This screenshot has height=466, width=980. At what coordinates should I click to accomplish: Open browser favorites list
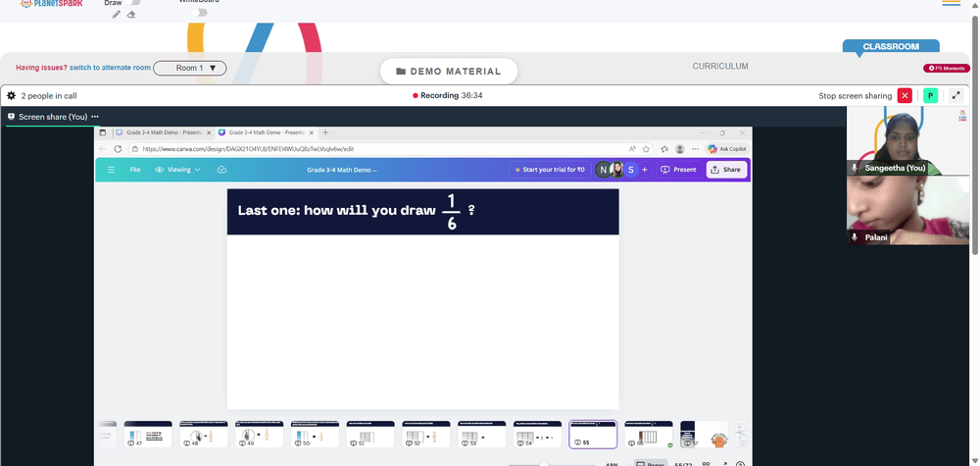point(663,149)
